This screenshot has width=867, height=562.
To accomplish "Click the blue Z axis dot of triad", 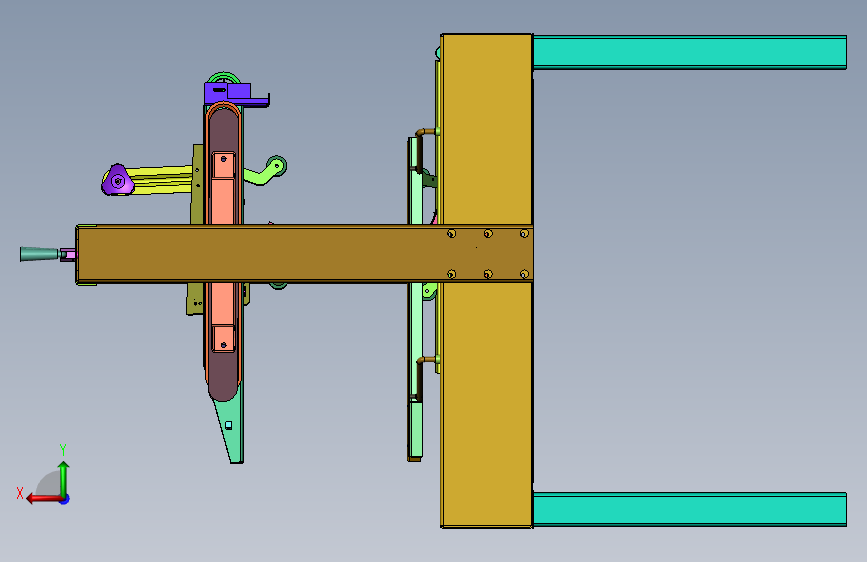I will (65, 499).
